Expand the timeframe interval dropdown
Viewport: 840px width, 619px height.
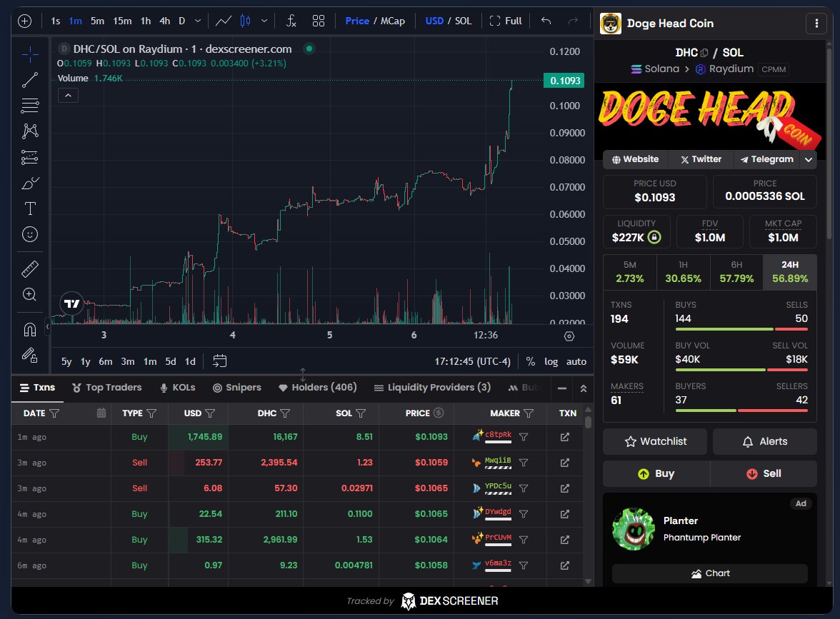coord(198,21)
